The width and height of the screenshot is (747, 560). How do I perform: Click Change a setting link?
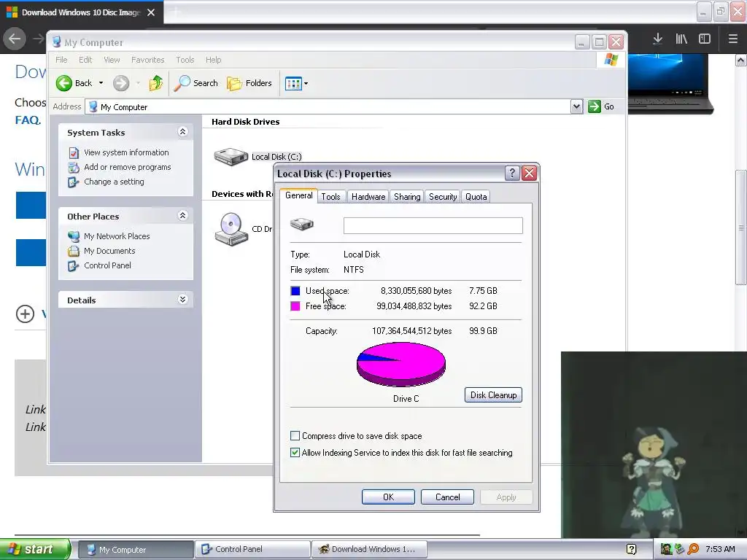114,182
